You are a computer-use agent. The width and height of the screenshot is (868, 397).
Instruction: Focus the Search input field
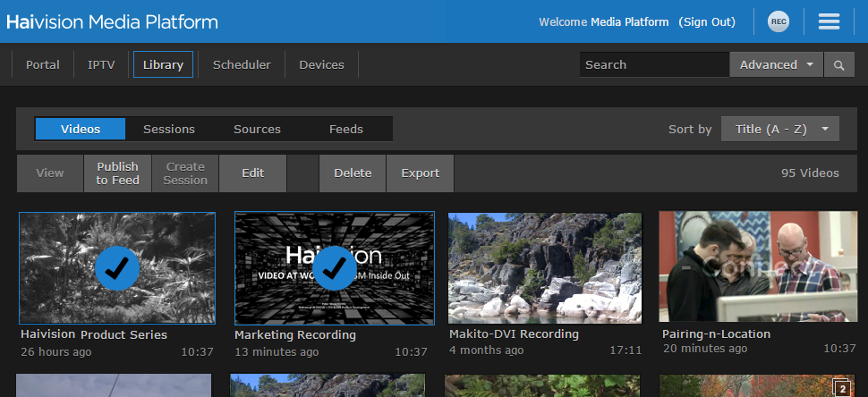tap(653, 64)
